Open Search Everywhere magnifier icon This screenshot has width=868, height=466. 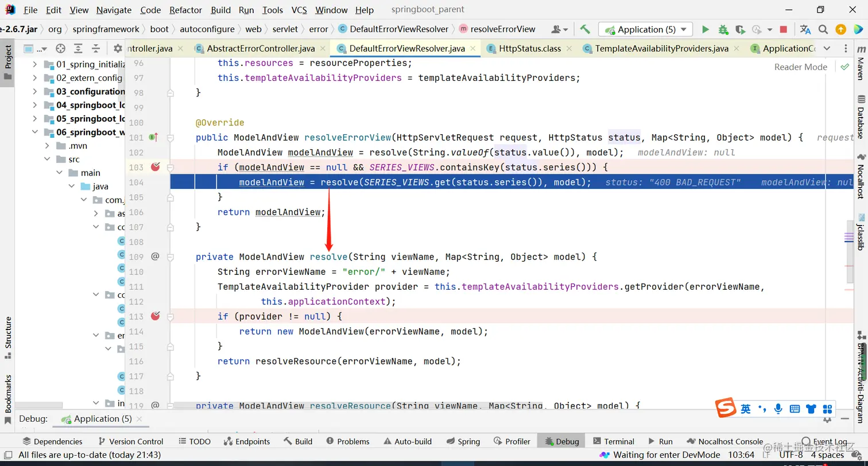pyautogui.click(x=823, y=29)
